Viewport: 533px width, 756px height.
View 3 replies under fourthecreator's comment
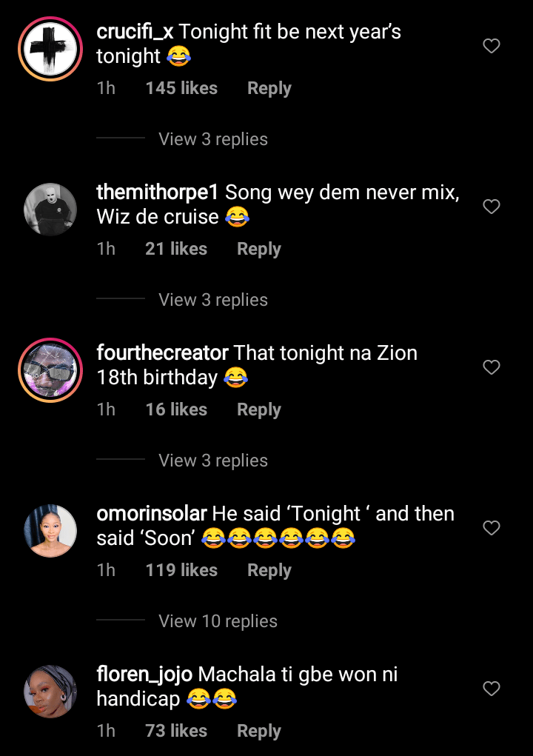coord(213,461)
